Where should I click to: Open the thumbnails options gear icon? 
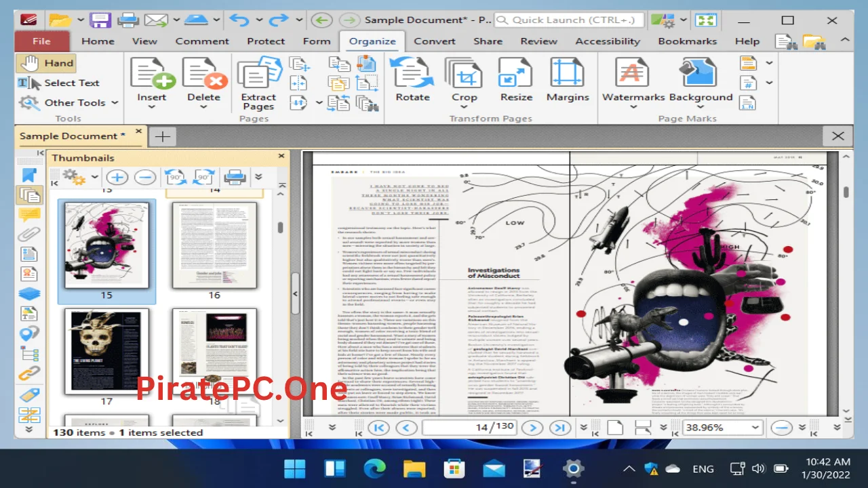tap(73, 178)
